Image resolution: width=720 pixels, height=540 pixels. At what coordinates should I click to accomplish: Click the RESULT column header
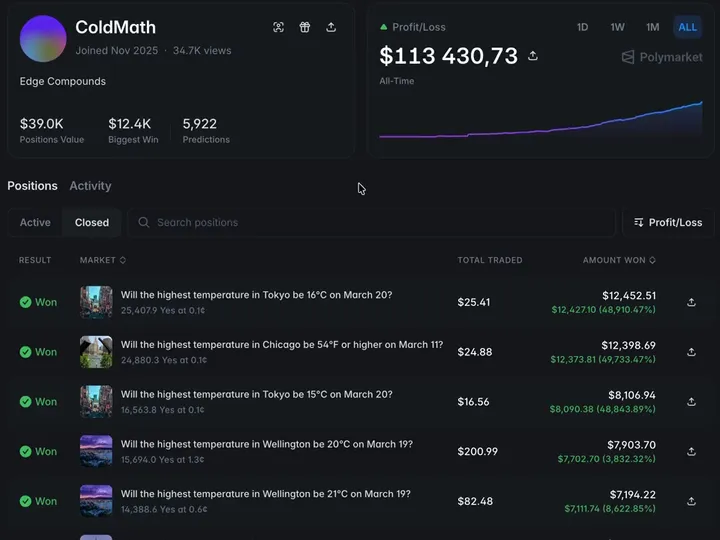click(35, 260)
